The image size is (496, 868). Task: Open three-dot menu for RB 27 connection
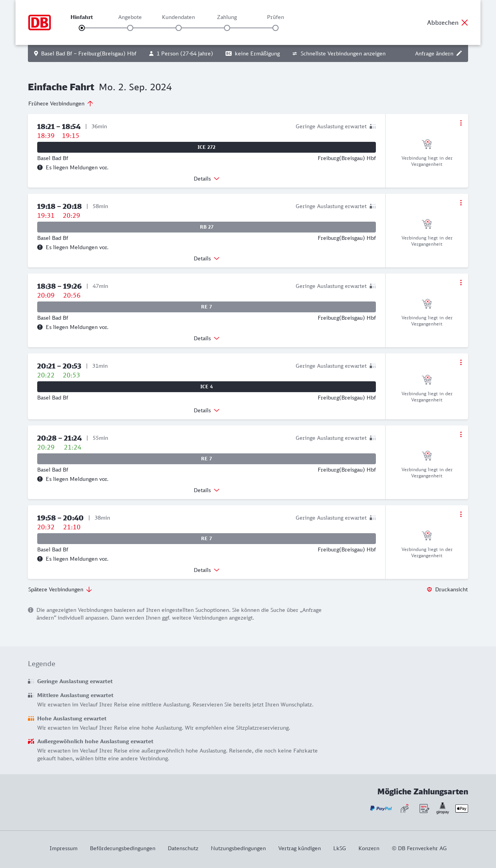pos(461,203)
